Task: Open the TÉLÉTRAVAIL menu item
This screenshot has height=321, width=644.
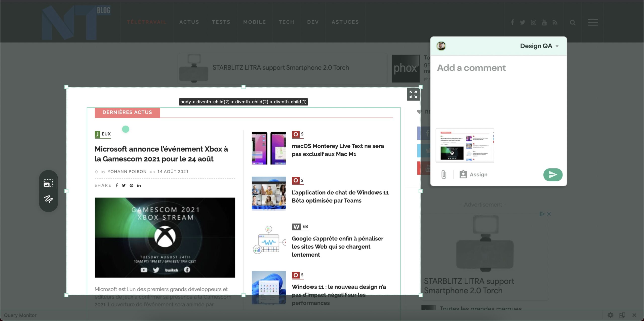Action: [146, 22]
